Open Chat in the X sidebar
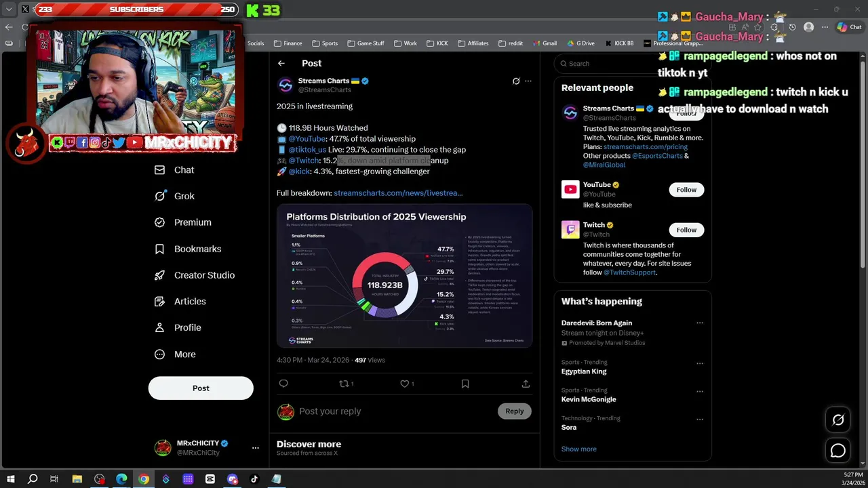Screen dimensions: 868x488 pos(175,170)
